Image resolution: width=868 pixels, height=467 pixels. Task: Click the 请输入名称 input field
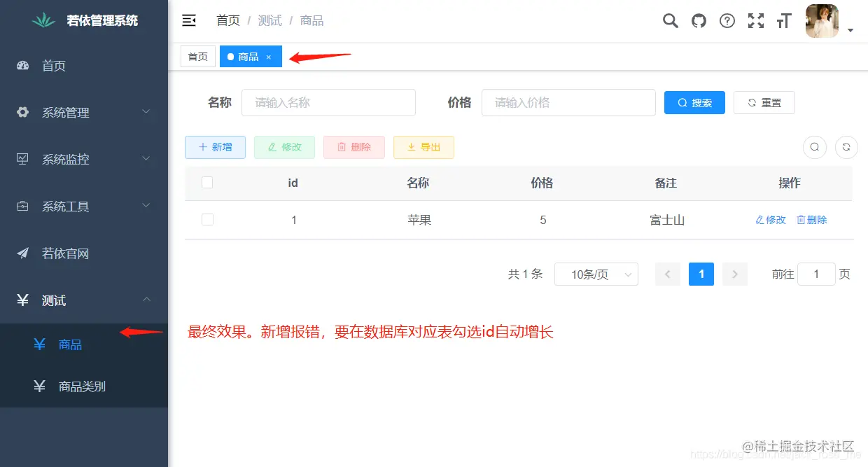click(x=328, y=102)
